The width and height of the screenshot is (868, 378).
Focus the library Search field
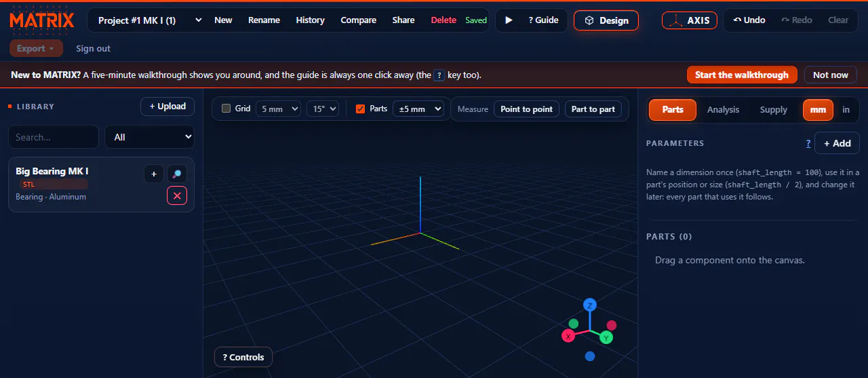(54, 137)
